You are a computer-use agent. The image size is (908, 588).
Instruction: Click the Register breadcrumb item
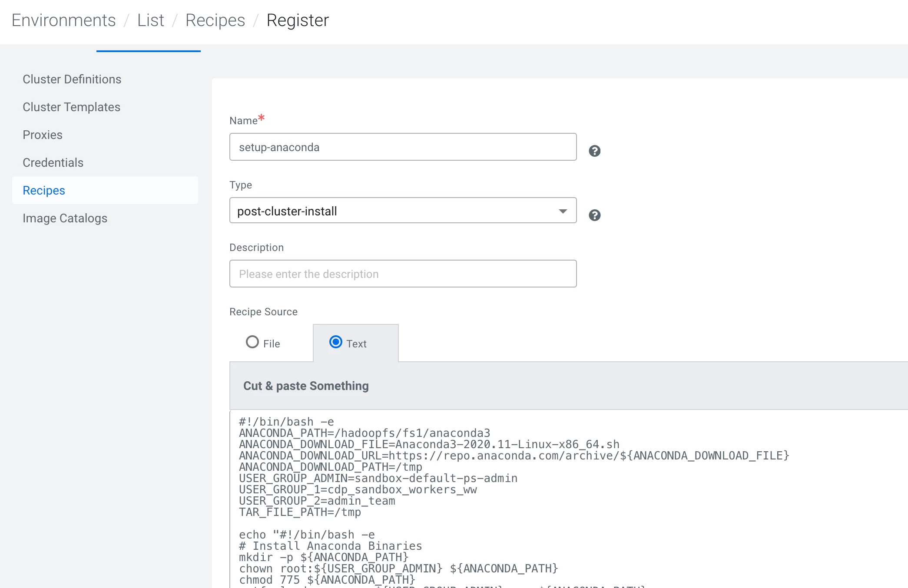coord(298,20)
